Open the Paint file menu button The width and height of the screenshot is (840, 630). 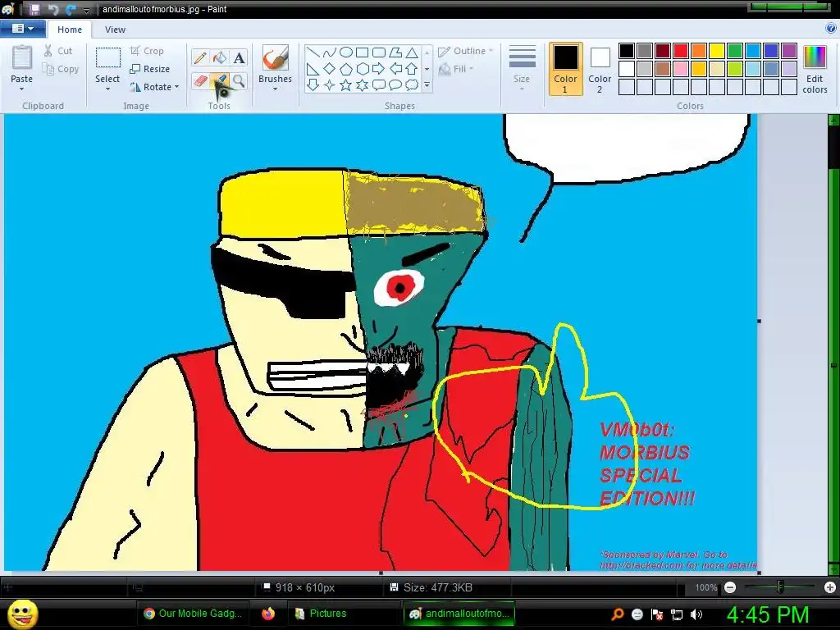[x=22, y=29]
